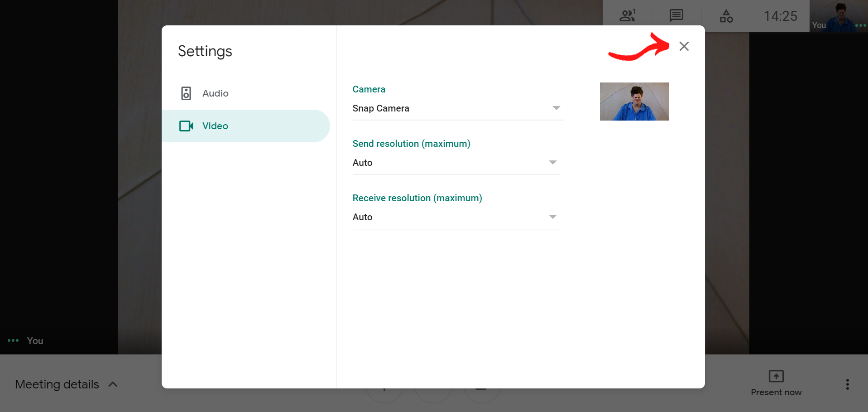868x412 pixels.
Task: Click the You name label at bottom-left
Action: 35,341
